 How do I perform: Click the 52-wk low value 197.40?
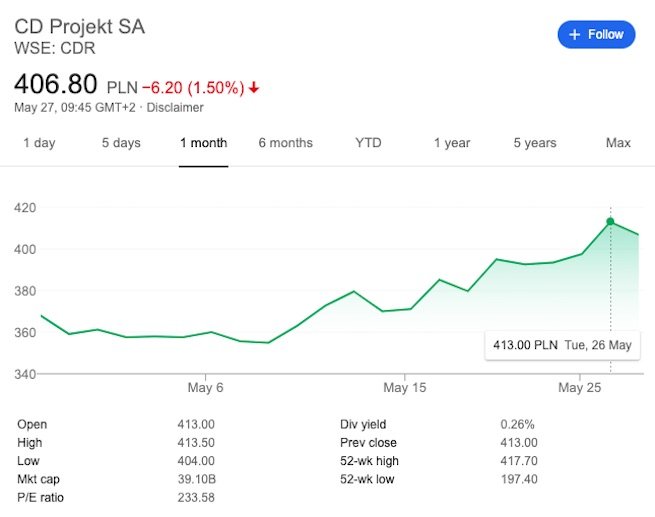coord(519,479)
